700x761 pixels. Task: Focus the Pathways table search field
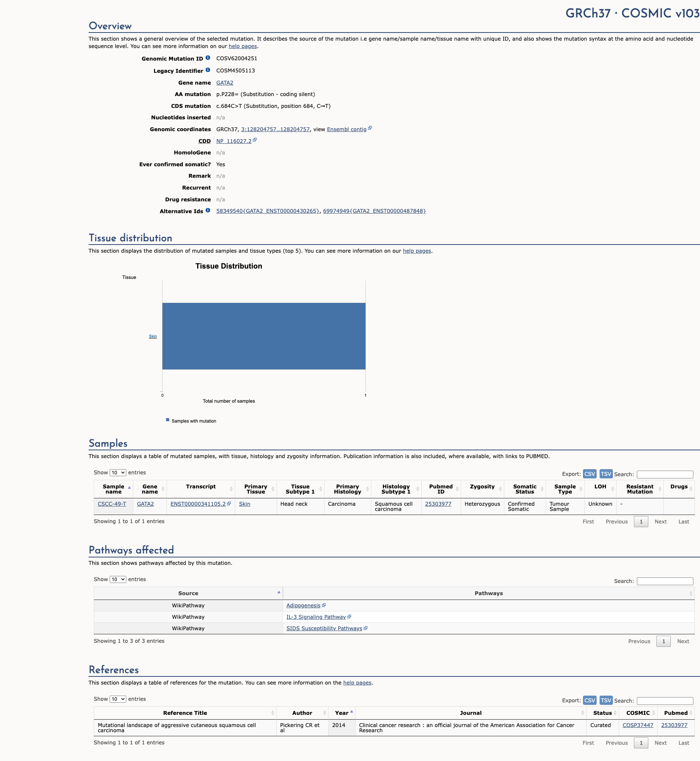pos(665,581)
